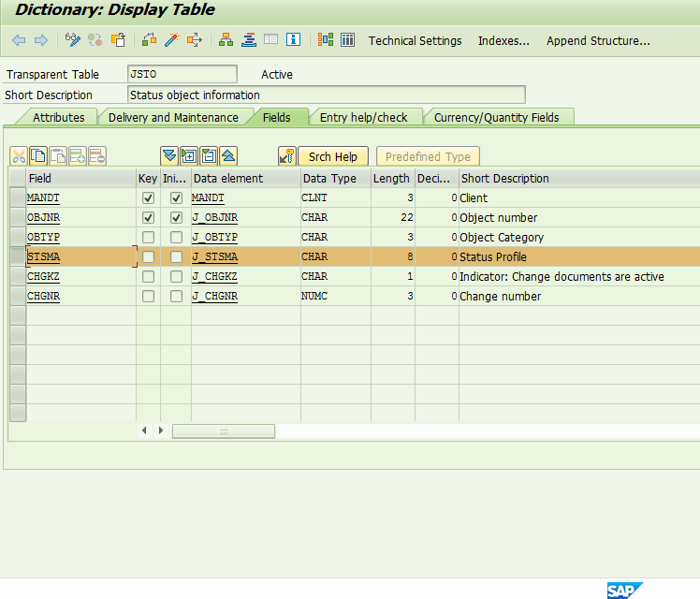Click the Display Object List hierarchy icon
Viewport: 700px width, 599px height.
click(226, 40)
